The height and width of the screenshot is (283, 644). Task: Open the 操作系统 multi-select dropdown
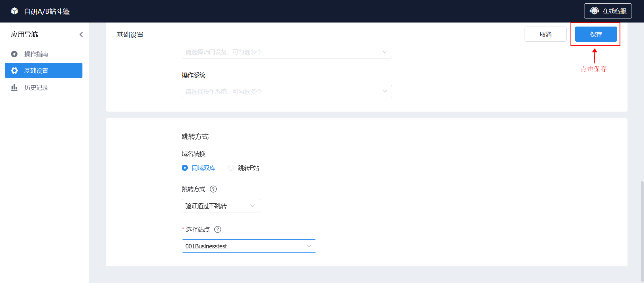point(287,91)
